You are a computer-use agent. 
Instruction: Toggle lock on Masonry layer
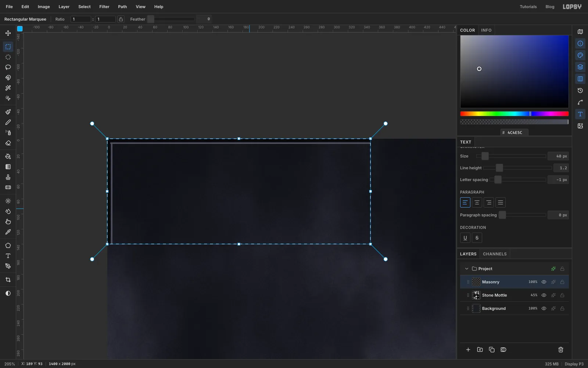(562, 282)
